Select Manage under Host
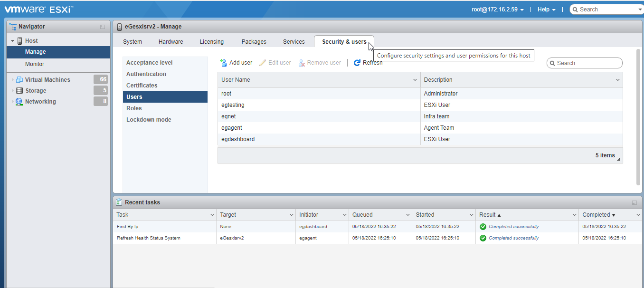The height and width of the screenshot is (288, 644). point(59,52)
